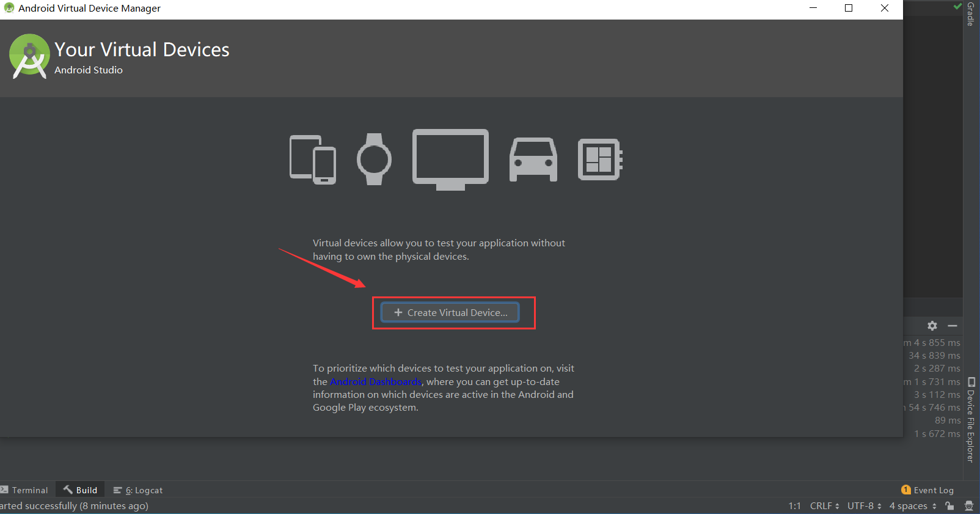Select the '1 s 672 ms' build timing entry
Image resolution: width=980 pixels, height=514 pixels.
(x=937, y=434)
